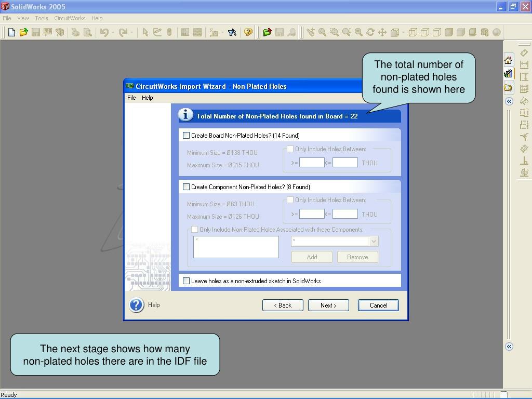Click the grayed Print icon

pos(75,32)
